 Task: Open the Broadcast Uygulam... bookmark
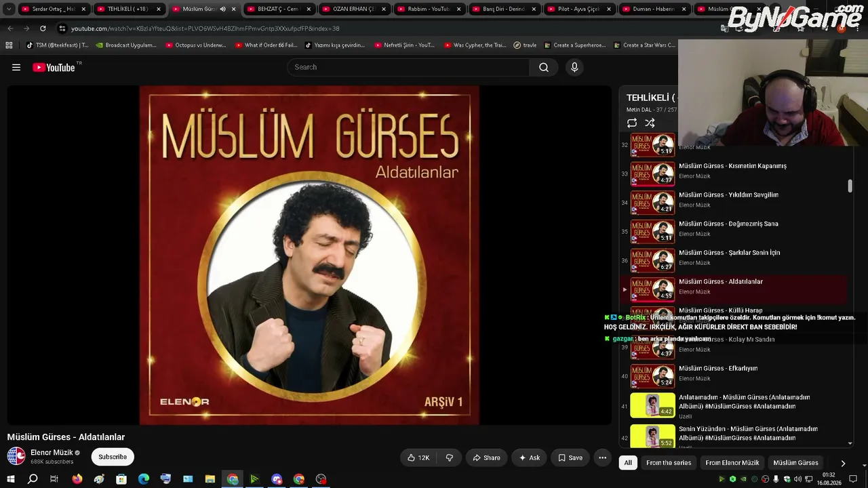coord(125,45)
